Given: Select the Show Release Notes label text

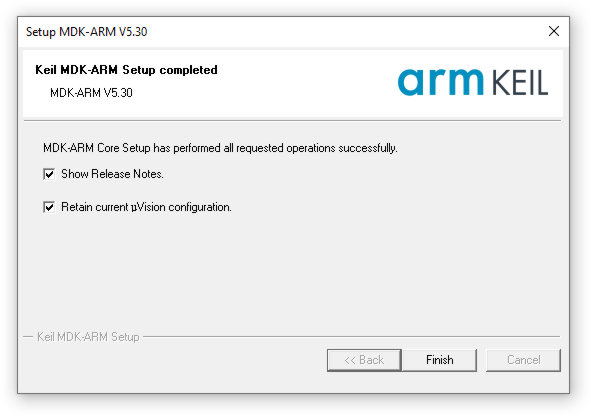Looking at the screenshot, I should (112, 174).
